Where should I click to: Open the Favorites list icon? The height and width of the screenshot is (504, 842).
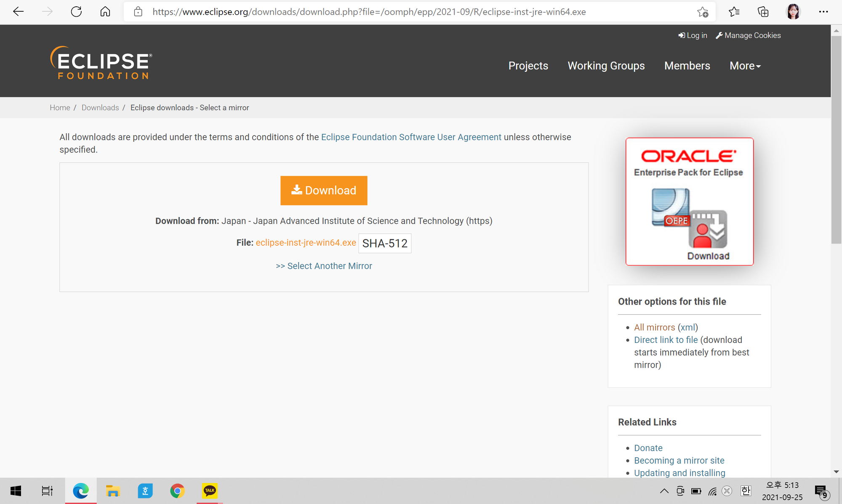(734, 12)
